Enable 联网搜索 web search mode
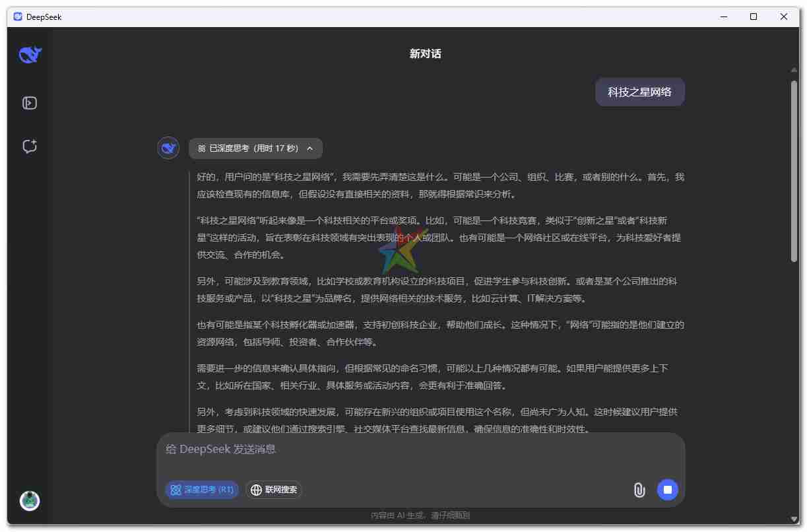 pos(273,490)
